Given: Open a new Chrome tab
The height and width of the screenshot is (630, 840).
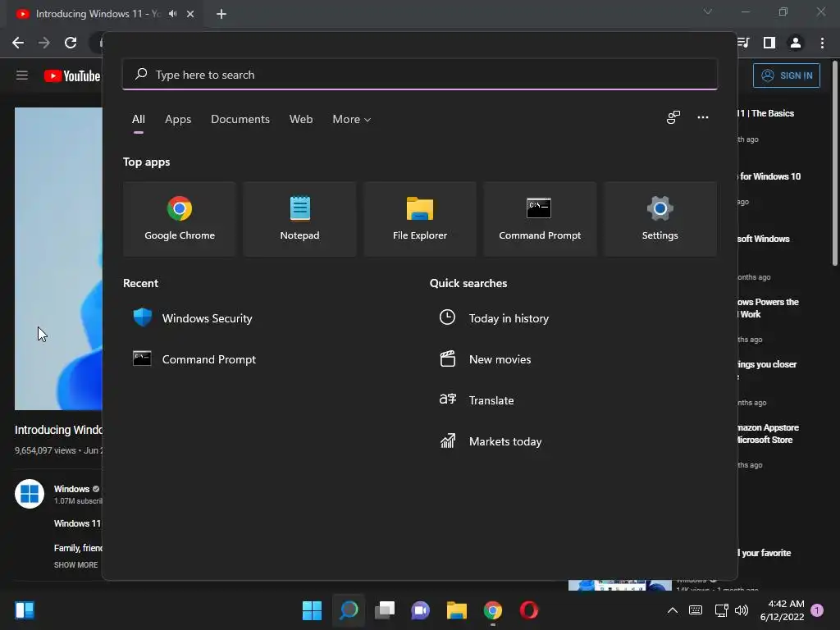Looking at the screenshot, I should (x=221, y=14).
